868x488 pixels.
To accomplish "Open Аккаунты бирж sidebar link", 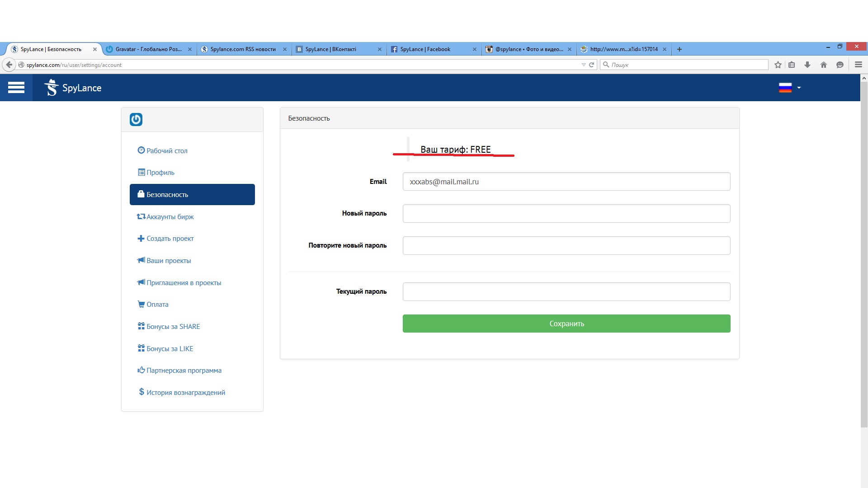I will (170, 217).
